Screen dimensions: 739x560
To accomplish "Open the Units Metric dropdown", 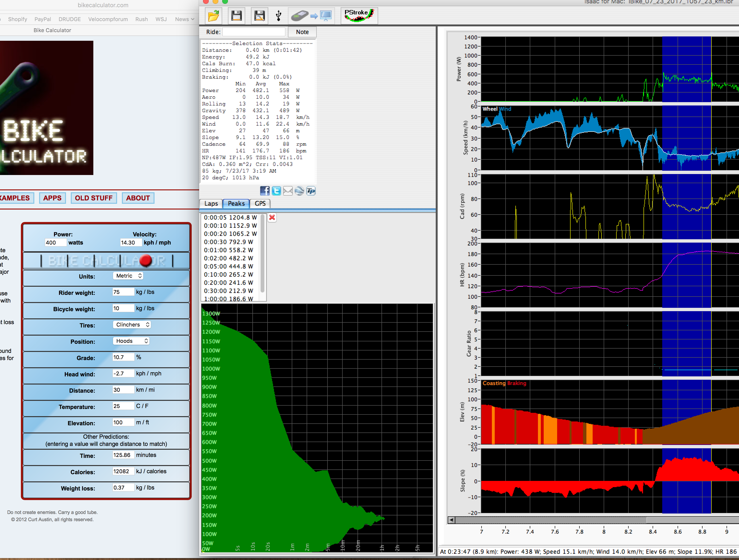I will coord(128,276).
